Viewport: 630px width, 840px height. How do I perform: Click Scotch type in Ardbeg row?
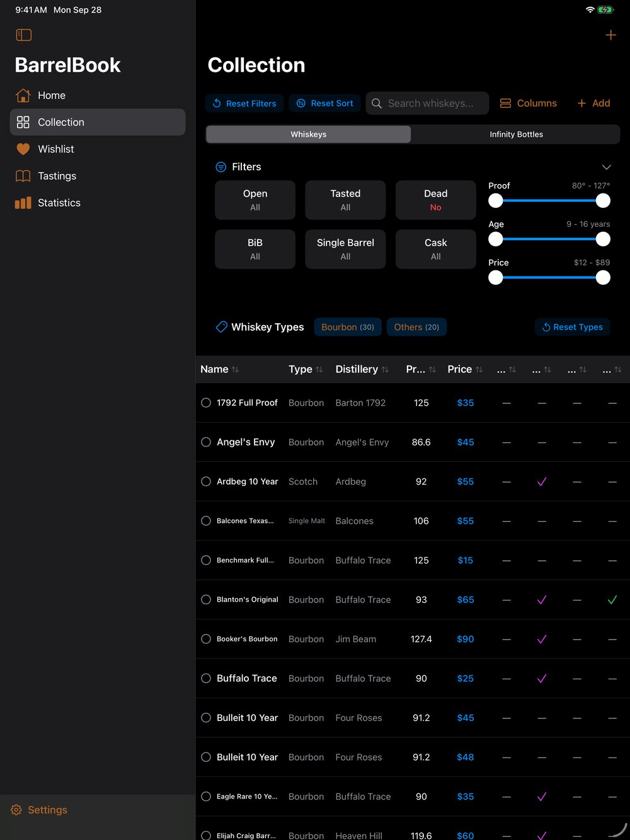tap(303, 481)
